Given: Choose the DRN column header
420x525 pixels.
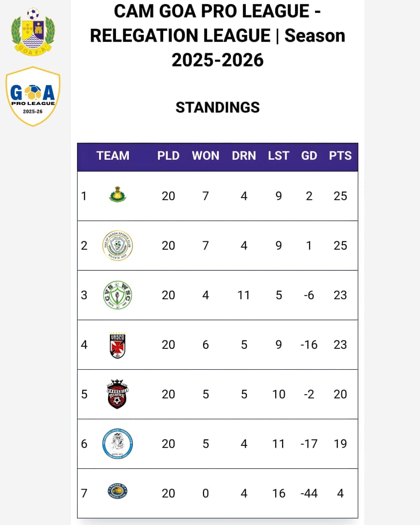Looking at the screenshot, I should [244, 156].
